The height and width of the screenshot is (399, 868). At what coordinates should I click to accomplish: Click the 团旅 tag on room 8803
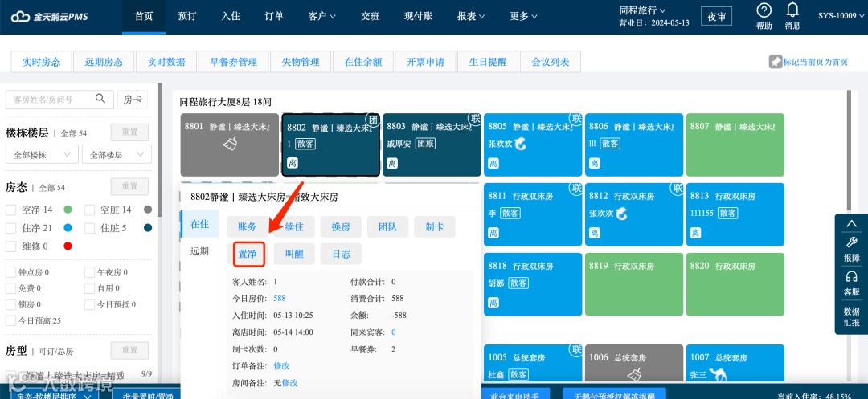click(425, 144)
